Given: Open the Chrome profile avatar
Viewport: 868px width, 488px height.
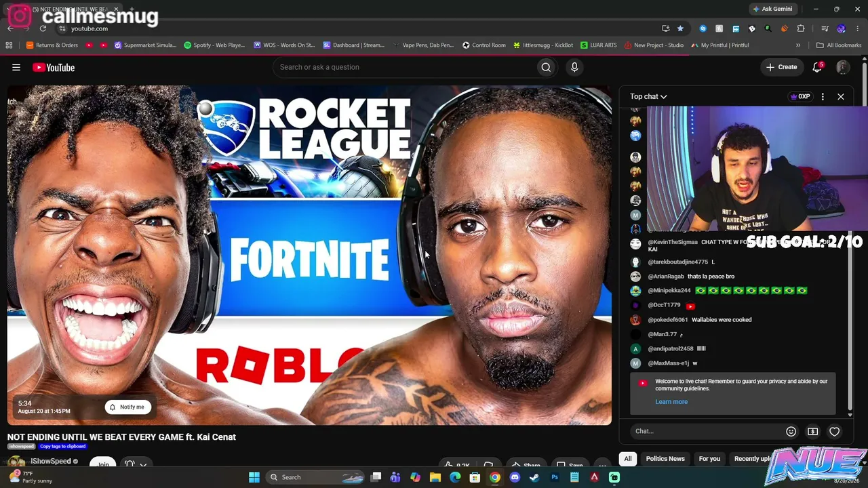Looking at the screenshot, I should click(842, 28).
